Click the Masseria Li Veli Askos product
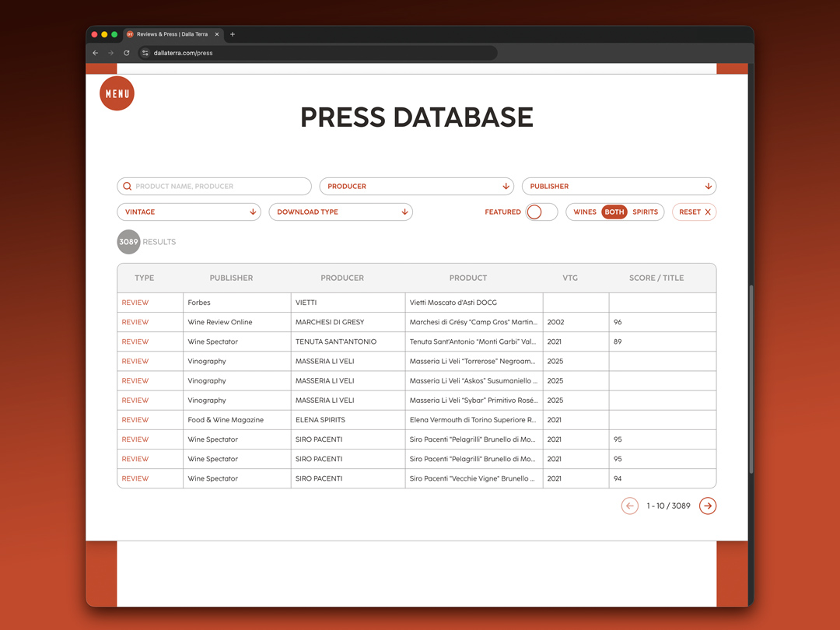 pyautogui.click(x=474, y=381)
